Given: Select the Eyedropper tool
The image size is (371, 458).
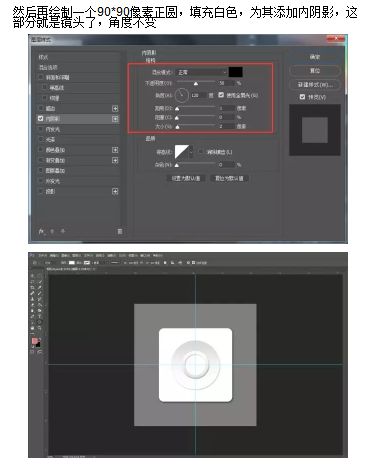Looking at the screenshot, I should click(x=40, y=287).
